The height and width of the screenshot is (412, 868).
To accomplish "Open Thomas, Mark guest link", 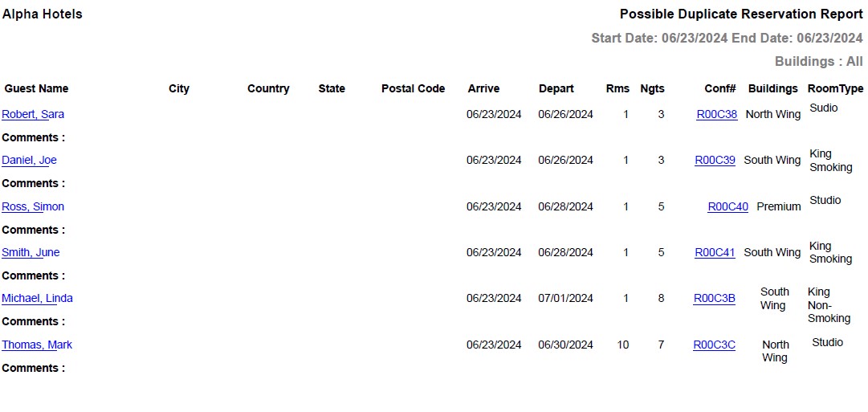I will 37,345.
